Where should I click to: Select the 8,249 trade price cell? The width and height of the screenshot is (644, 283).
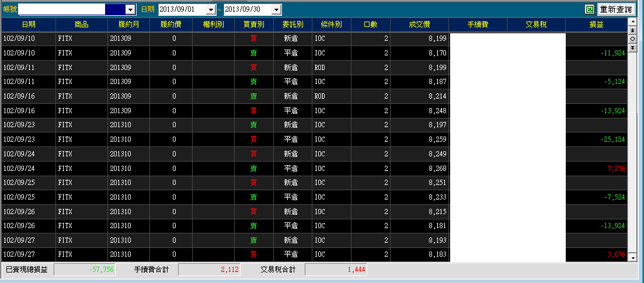(x=420, y=154)
